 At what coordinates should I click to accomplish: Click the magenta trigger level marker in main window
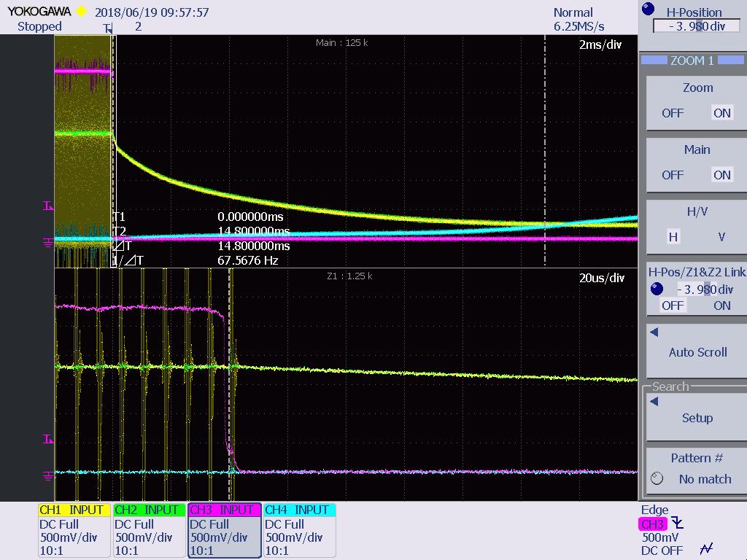coord(48,206)
